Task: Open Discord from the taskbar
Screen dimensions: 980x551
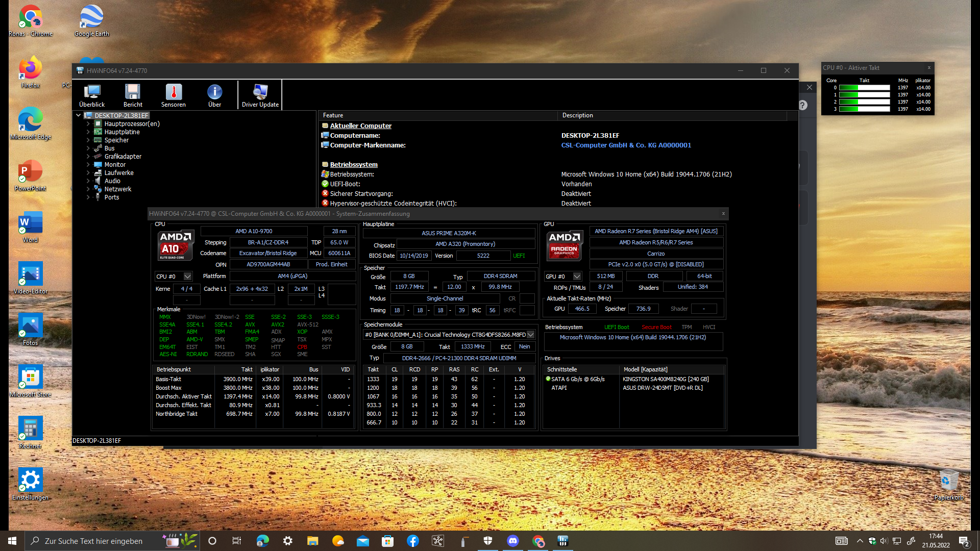Action: tap(513, 541)
